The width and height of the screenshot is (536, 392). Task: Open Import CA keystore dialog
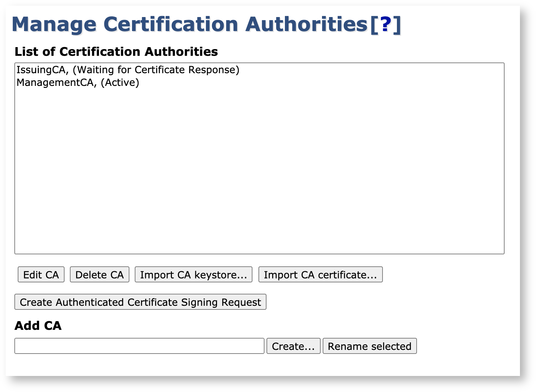coord(193,274)
